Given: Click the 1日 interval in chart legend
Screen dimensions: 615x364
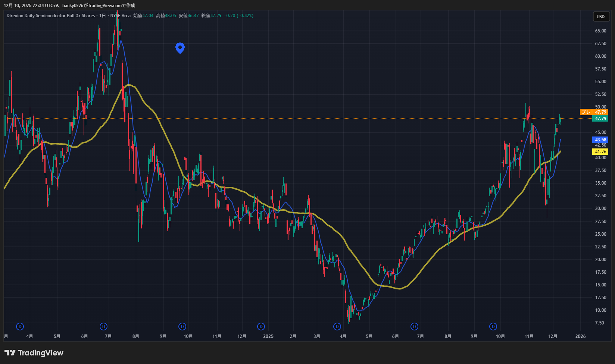Looking at the screenshot, I should tap(102, 16).
